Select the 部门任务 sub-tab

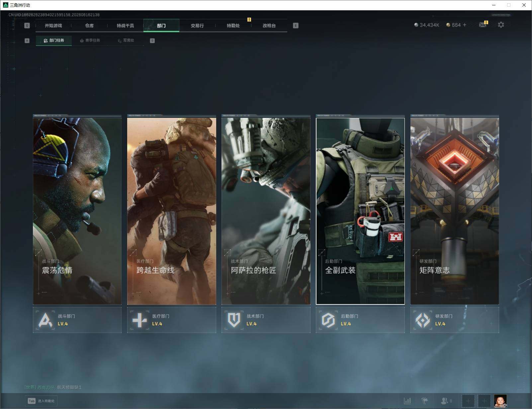tap(54, 41)
